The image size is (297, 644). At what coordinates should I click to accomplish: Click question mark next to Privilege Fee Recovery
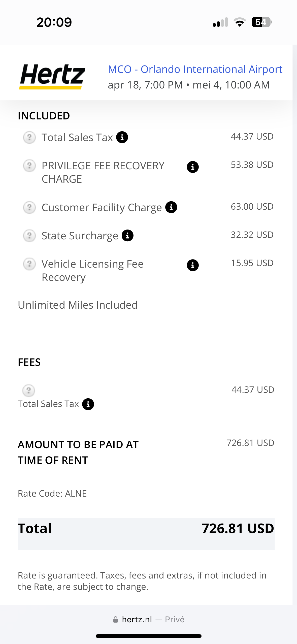coord(29,166)
